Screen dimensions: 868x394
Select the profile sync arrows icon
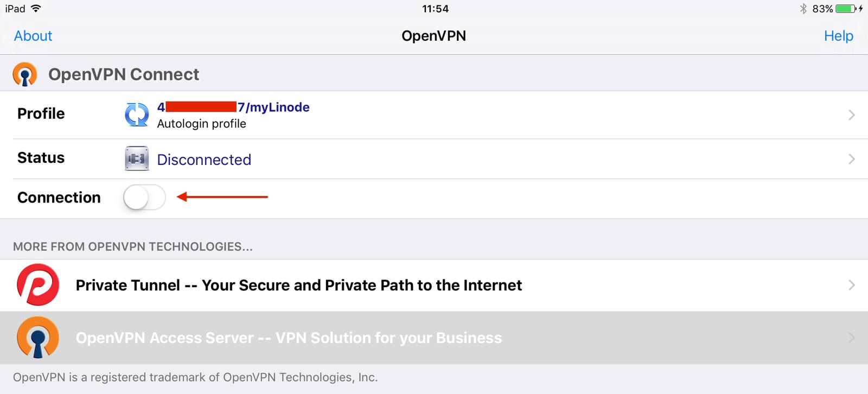pos(137,115)
